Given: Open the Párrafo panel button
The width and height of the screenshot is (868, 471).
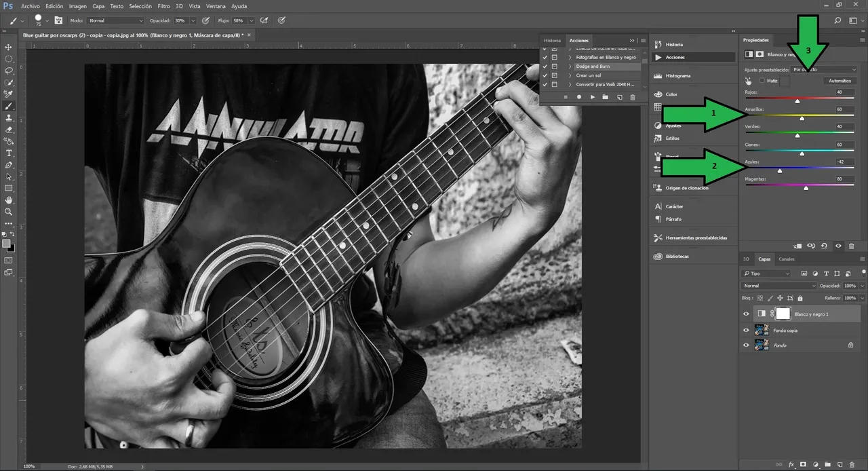Looking at the screenshot, I should (x=667, y=219).
